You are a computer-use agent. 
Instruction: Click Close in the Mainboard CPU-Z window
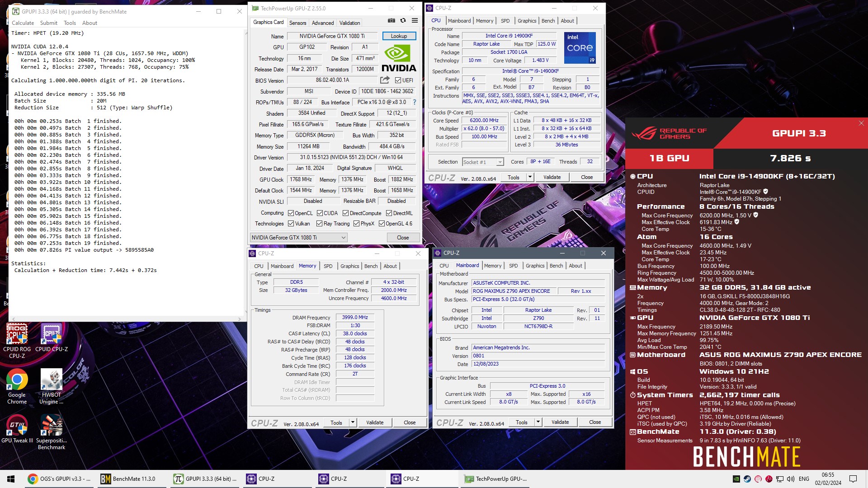595,422
